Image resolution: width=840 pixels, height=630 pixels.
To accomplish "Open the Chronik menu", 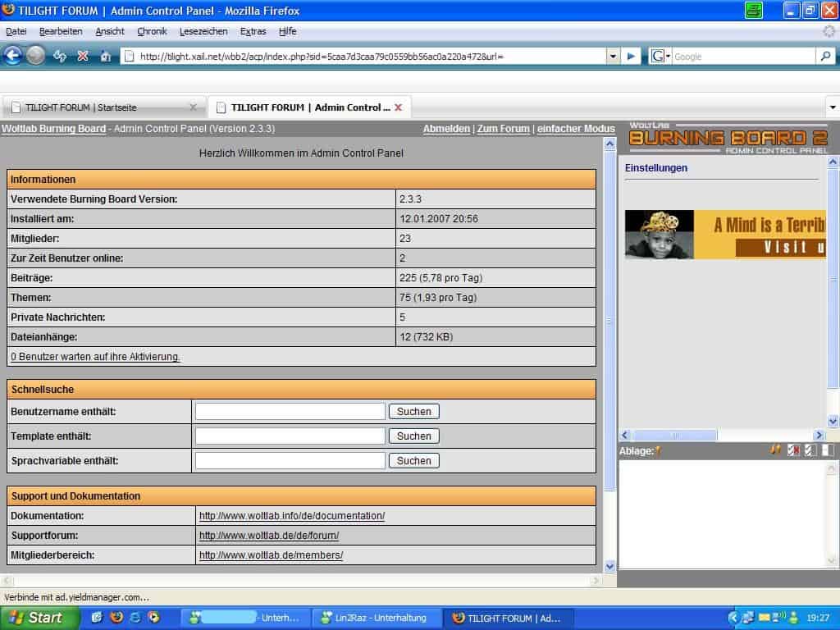I will [x=152, y=32].
